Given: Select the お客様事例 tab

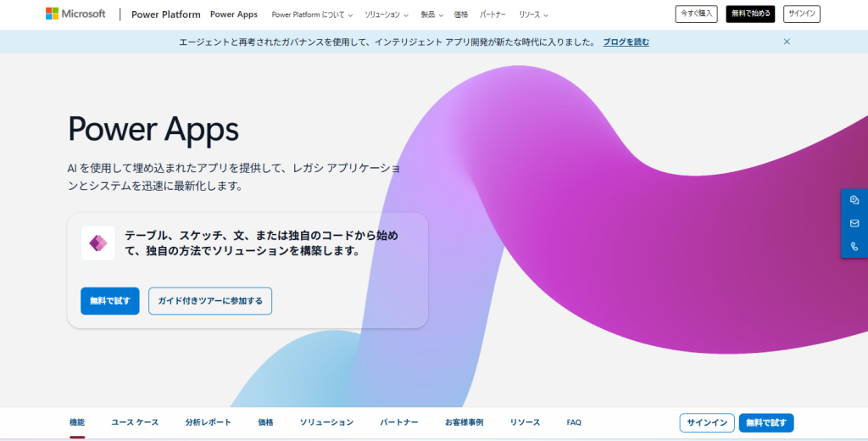Looking at the screenshot, I should coord(464,422).
